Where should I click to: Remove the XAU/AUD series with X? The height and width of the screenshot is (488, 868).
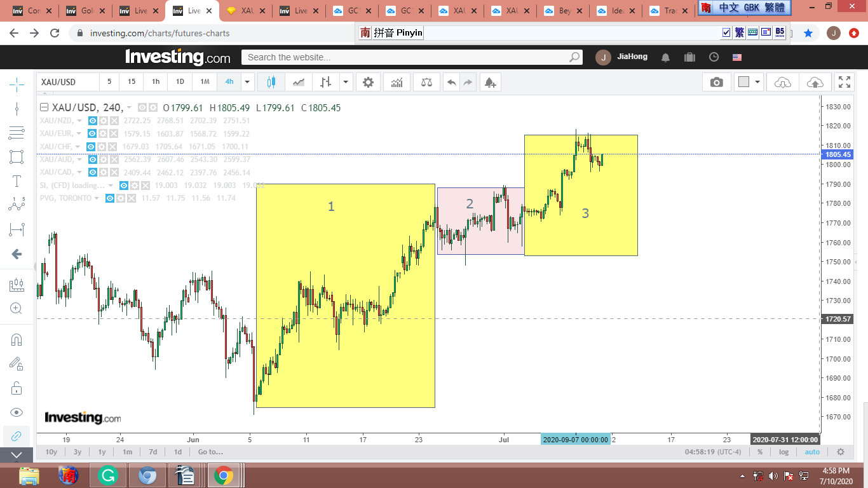pyautogui.click(x=114, y=159)
